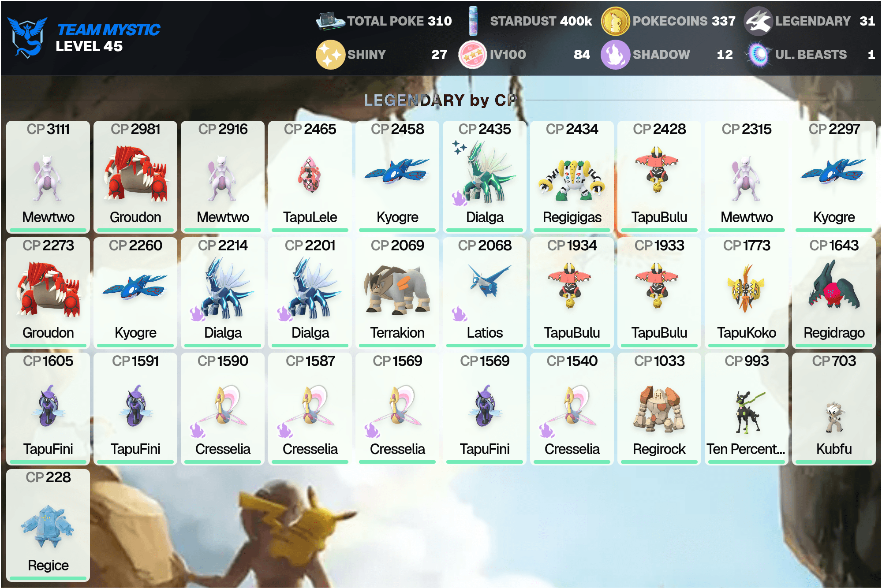882x588 pixels.
Task: Click the Pokecoins gold coin icon
Action: point(616,21)
